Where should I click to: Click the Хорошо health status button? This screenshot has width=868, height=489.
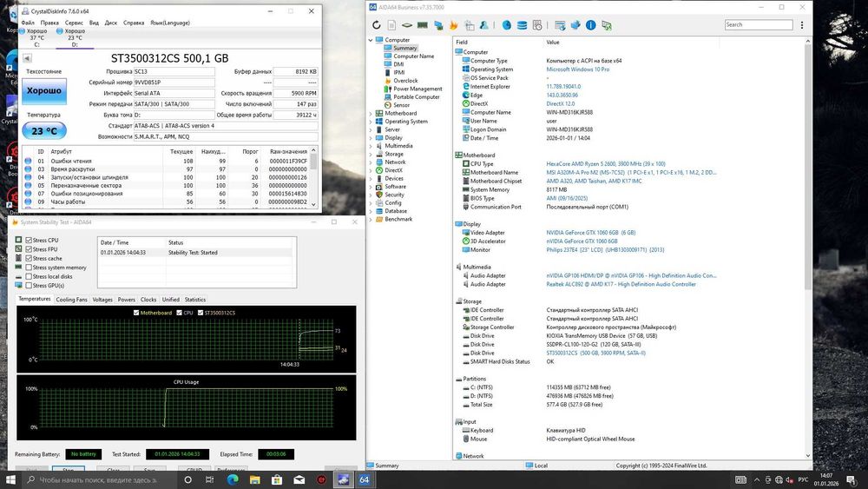[x=44, y=91]
